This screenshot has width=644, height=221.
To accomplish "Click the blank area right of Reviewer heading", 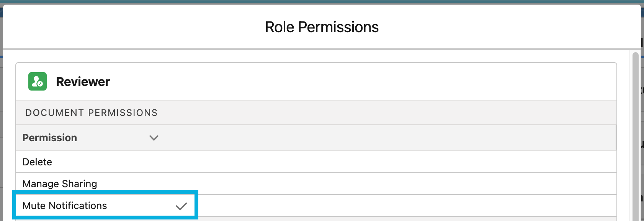I will [345, 82].
